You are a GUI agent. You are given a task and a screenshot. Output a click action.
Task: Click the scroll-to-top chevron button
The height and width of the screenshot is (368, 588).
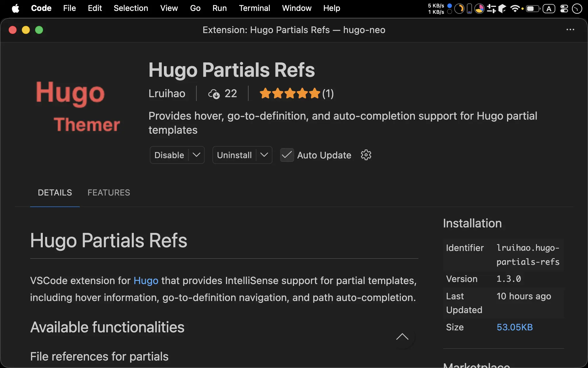click(x=402, y=337)
